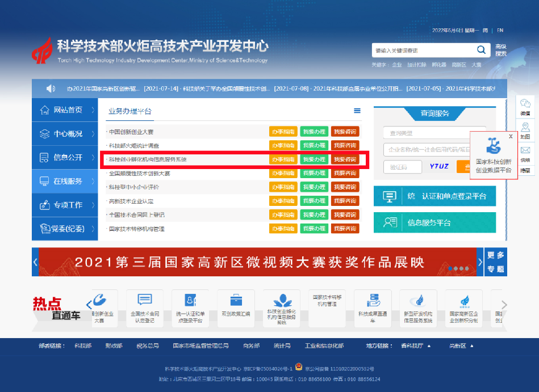Image resolution: width=539 pixels, height=392 pixels.
Task: Click the 验证码 input field
Action: coord(403,167)
